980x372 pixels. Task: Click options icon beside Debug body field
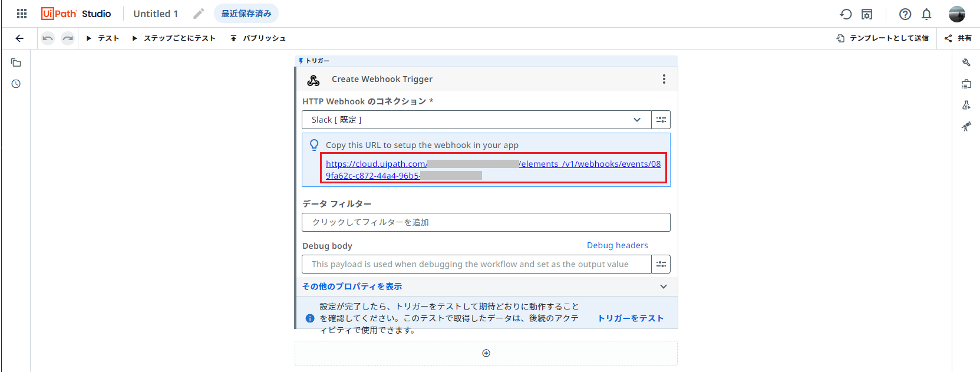pos(661,264)
